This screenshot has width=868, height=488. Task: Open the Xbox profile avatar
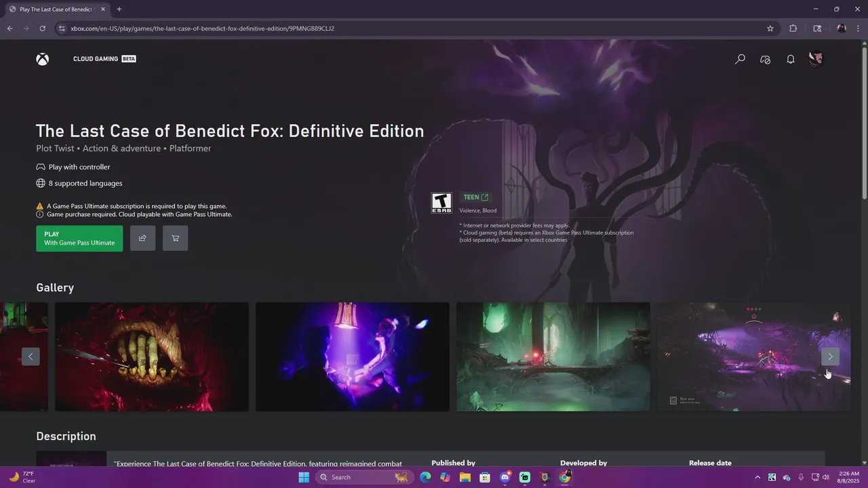816,59
